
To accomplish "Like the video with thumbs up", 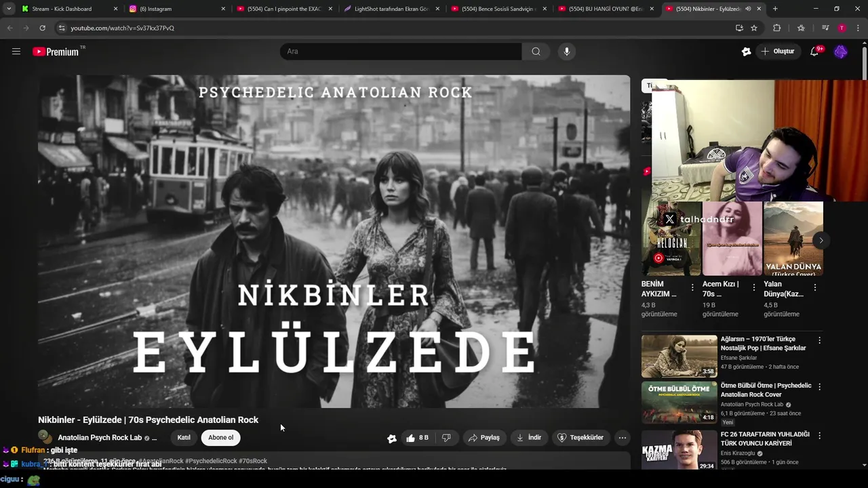I will click(418, 438).
